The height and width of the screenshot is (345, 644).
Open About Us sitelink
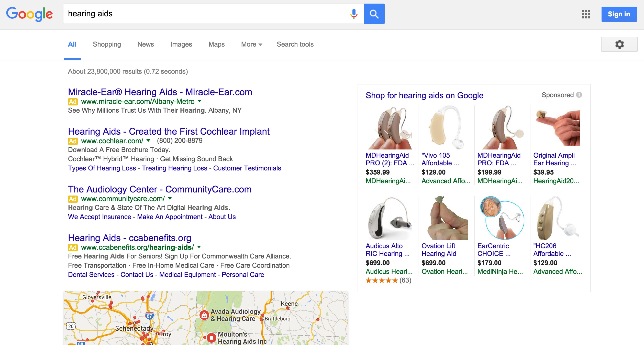[222, 217]
